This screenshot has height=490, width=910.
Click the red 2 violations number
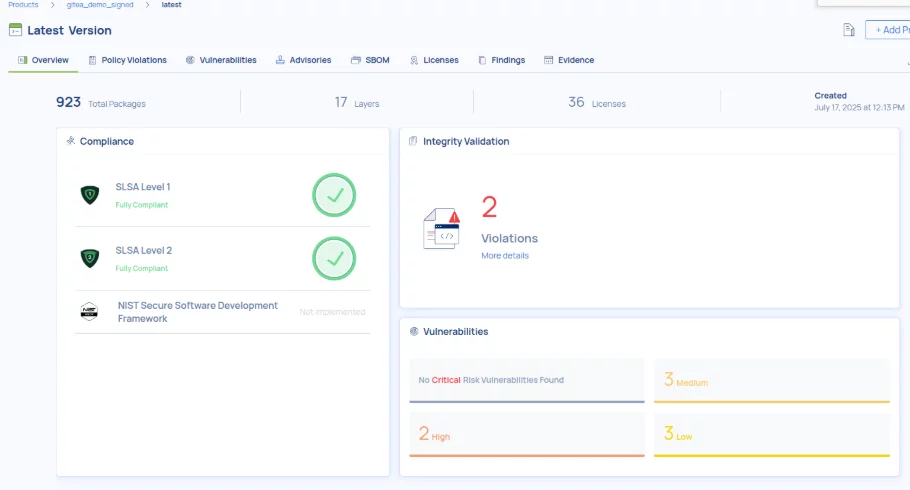pos(489,207)
